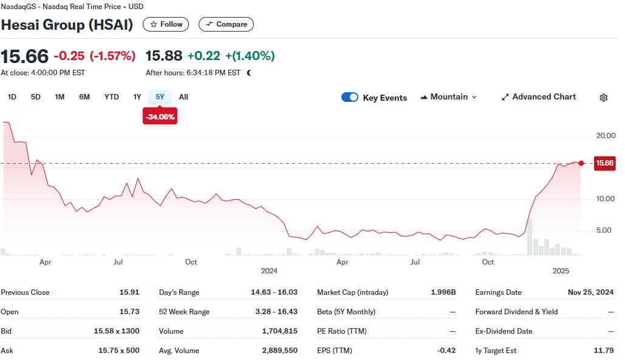Click the 20.00 y-axis label
The height and width of the screenshot is (364, 625).
[606, 136]
